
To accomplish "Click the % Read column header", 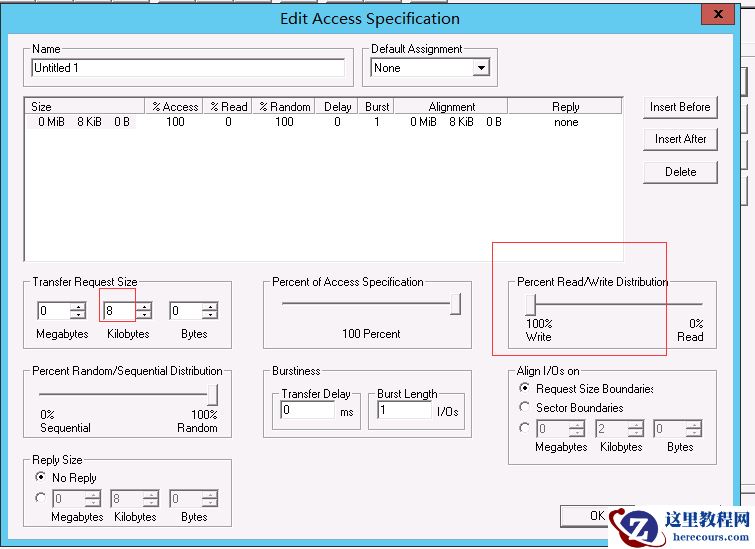I will click(x=228, y=106).
